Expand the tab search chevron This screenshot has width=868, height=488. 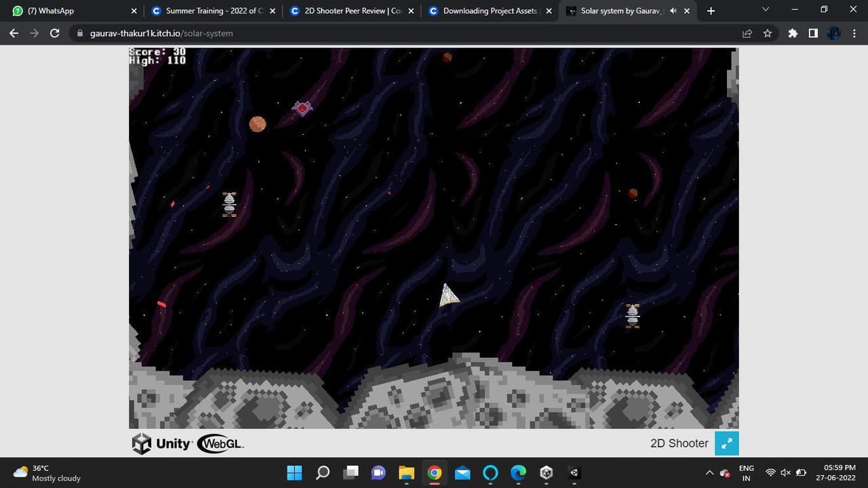pos(766,9)
